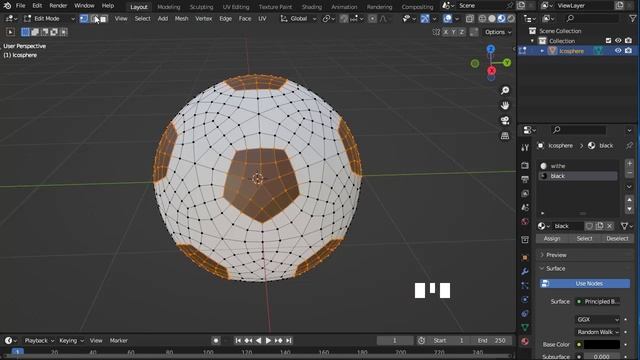Toggle X axis mesh mirror button
The width and height of the screenshot is (640, 360).
[x=446, y=32]
